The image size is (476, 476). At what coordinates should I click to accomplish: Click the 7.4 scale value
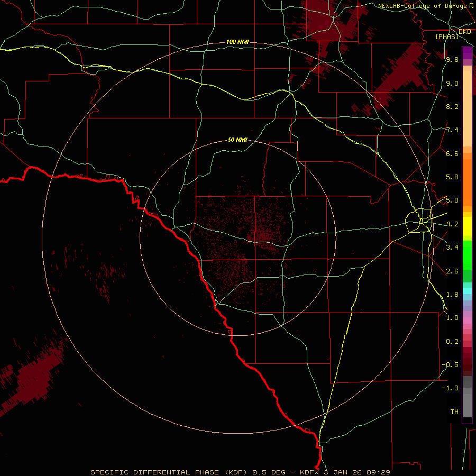point(452,130)
